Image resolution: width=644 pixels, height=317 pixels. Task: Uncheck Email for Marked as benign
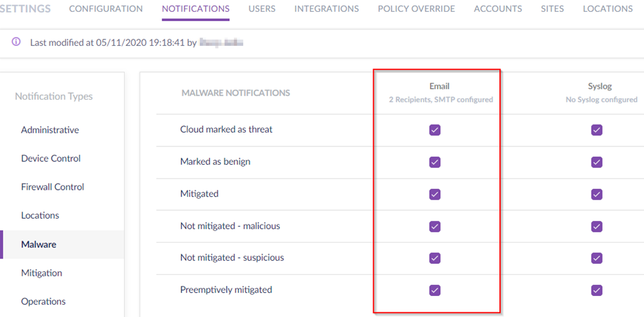coord(434,162)
